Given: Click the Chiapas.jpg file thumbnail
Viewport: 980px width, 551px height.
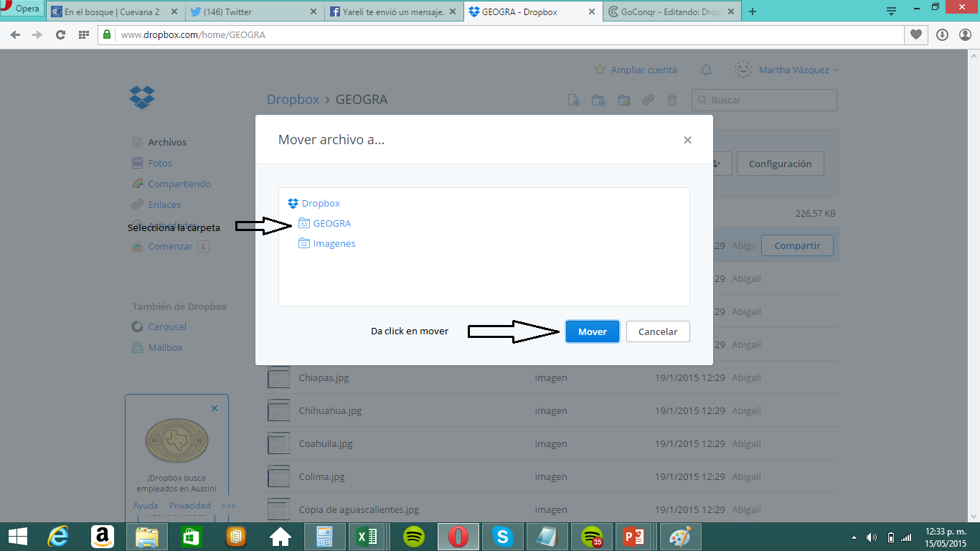Looking at the screenshot, I should point(278,377).
